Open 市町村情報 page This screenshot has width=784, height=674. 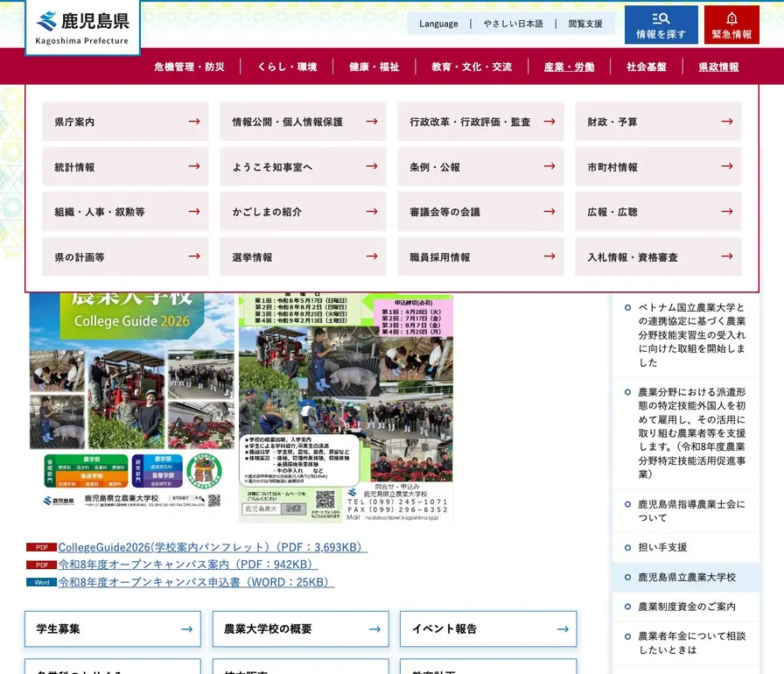tap(658, 166)
